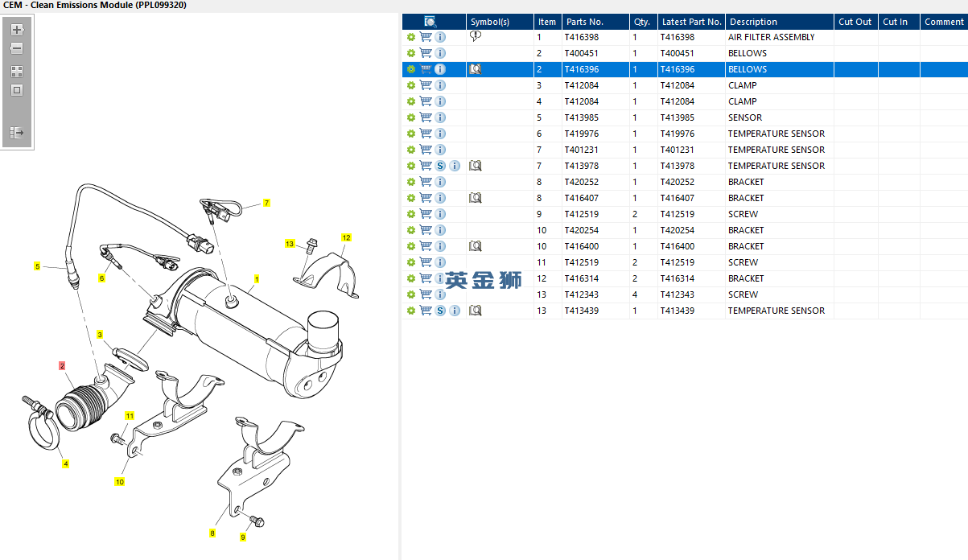The image size is (968, 560).
Task: Click the green gear icon for T400451
Action: tap(411, 53)
